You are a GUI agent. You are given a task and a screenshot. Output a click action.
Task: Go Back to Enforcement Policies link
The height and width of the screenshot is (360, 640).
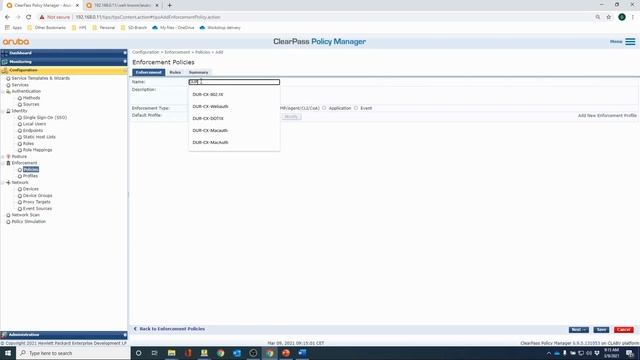[169, 329]
